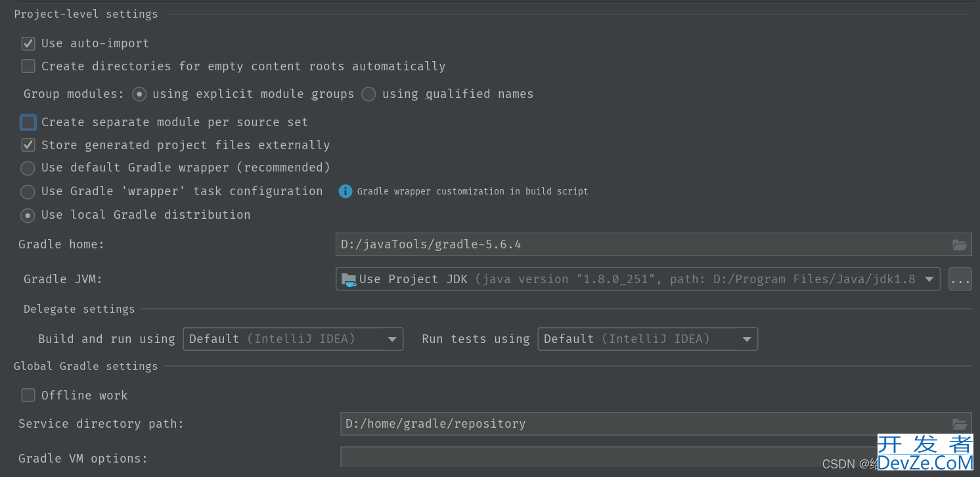This screenshot has height=477, width=980.
Task: Click the Gradle home path field
Action: tap(653, 244)
